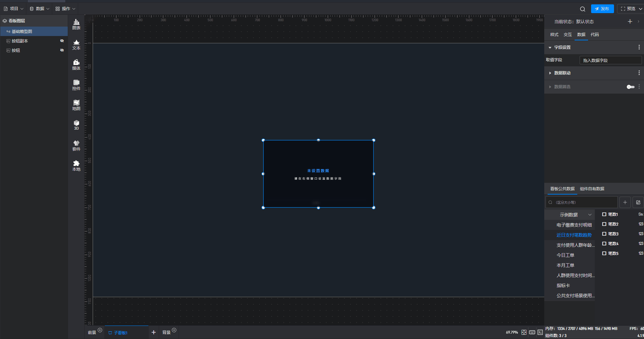Image resolution: width=644 pixels, height=339 pixels.
Task: Open the 图表 chart components panel
Action: (x=76, y=24)
